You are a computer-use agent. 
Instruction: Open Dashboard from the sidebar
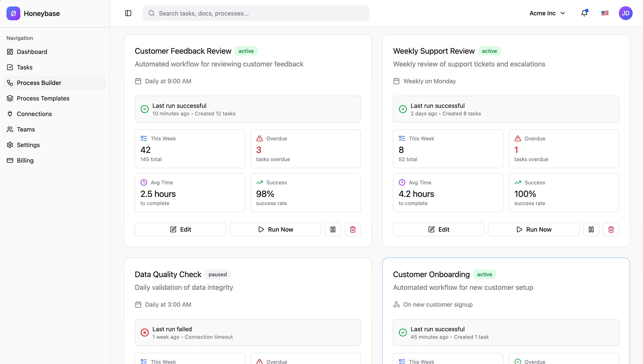(x=32, y=52)
